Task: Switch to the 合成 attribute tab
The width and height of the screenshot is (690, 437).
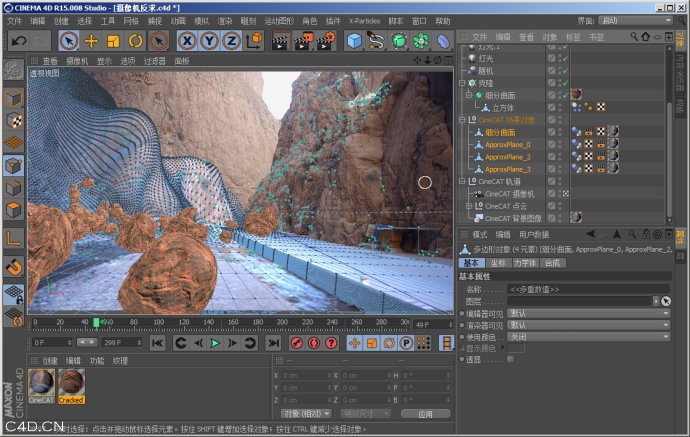Action: click(553, 263)
